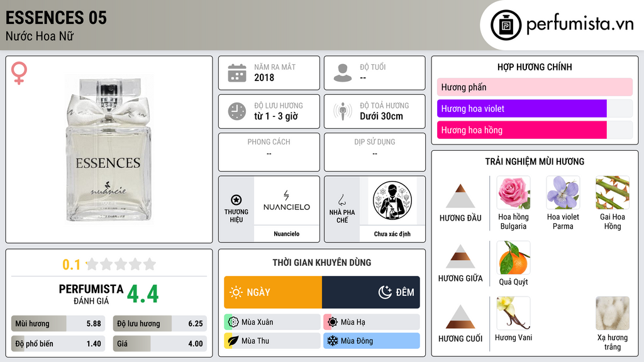Click the Hương cuối pyramid icon
Screen dimensions: 644x362
click(460, 317)
